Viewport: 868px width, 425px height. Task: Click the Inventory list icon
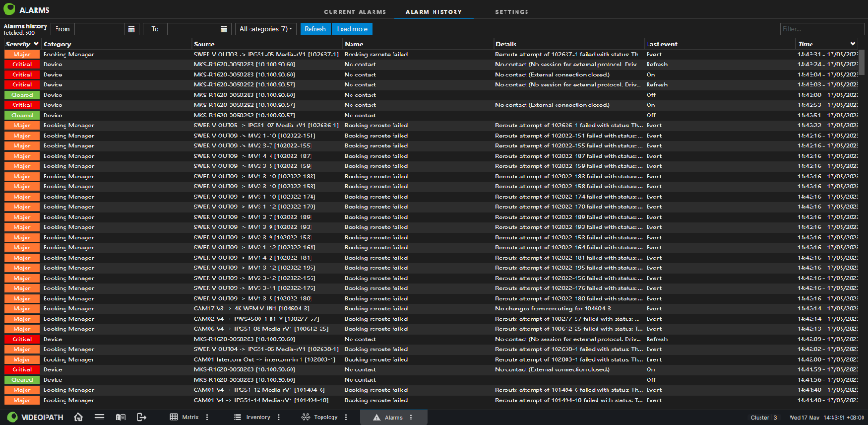(x=238, y=417)
